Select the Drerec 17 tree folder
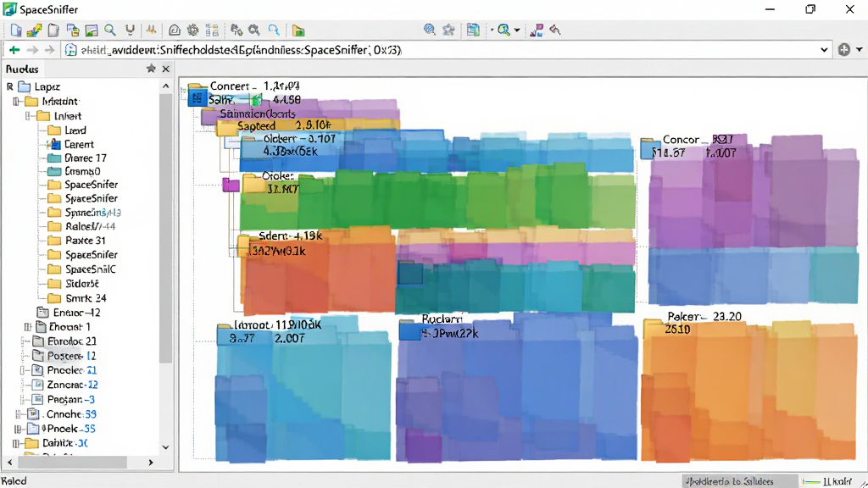Screen dimensions: 868x488 click(86, 158)
